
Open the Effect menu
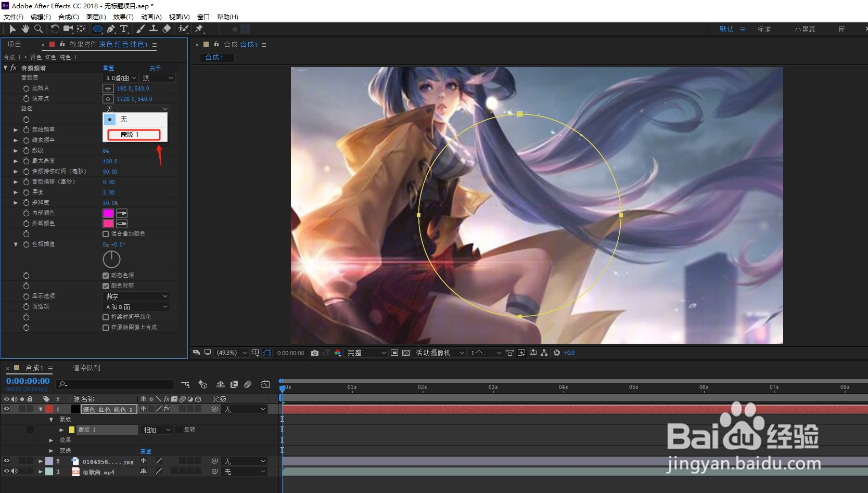(x=123, y=17)
